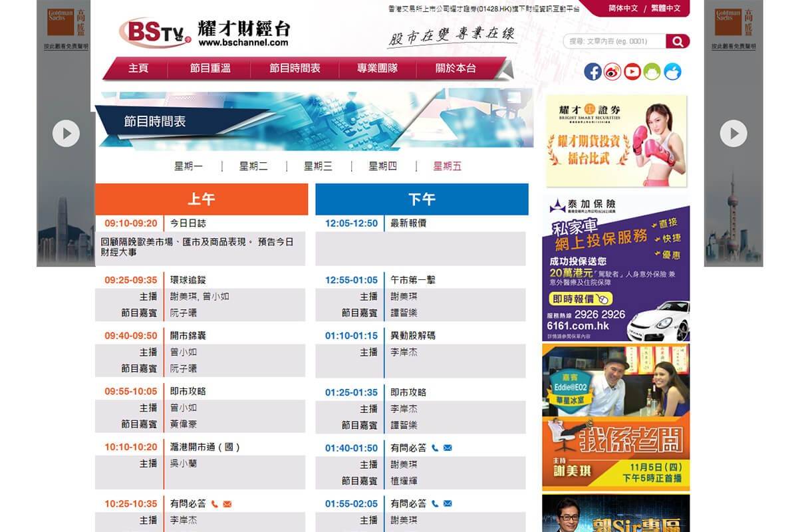Open the Weibo social icon
The height and width of the screenshot is (532, 798).
tap(612, 72)
